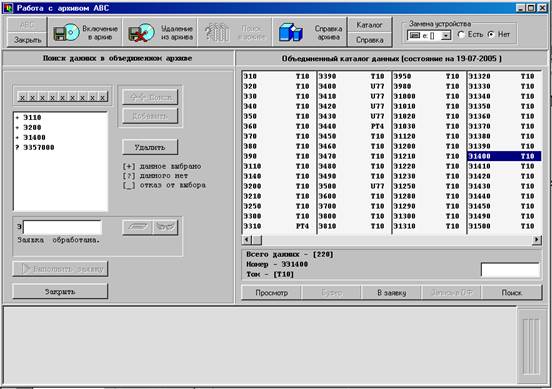Select catalog row Э140
552x389 pixels.
pyautogui.click(x=279, y=176)
